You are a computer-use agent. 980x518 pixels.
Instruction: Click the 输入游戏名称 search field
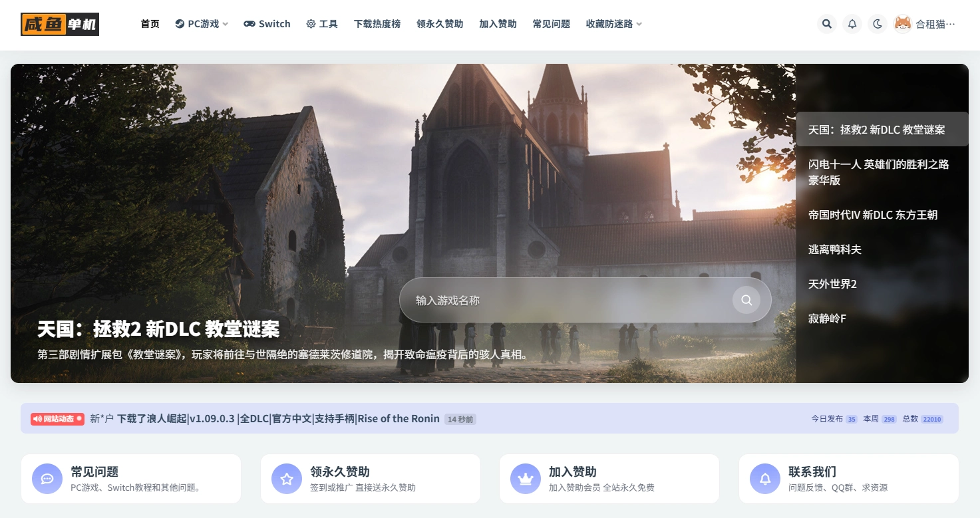[x=566, y=301]
